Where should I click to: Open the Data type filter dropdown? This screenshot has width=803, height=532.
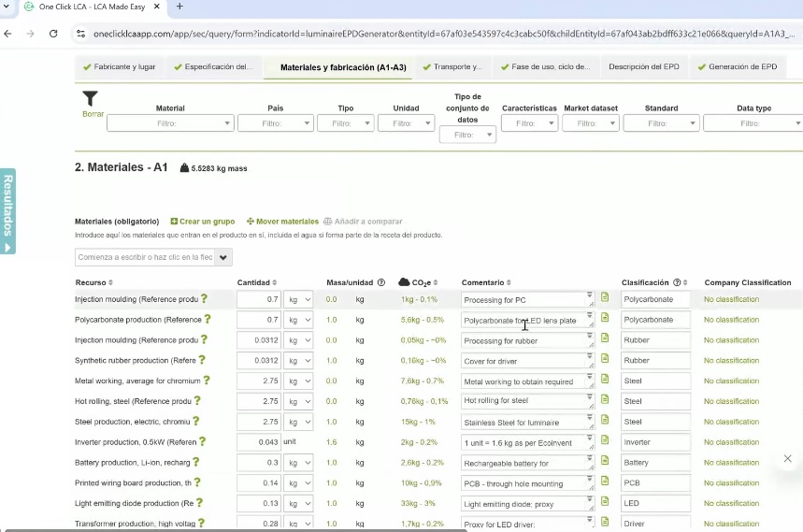point(753,123)
